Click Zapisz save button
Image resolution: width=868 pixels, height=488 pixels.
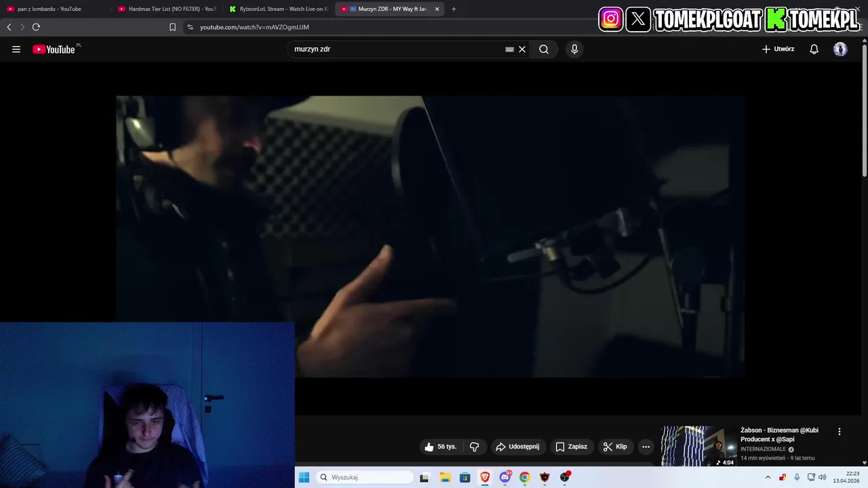point(572,447)
